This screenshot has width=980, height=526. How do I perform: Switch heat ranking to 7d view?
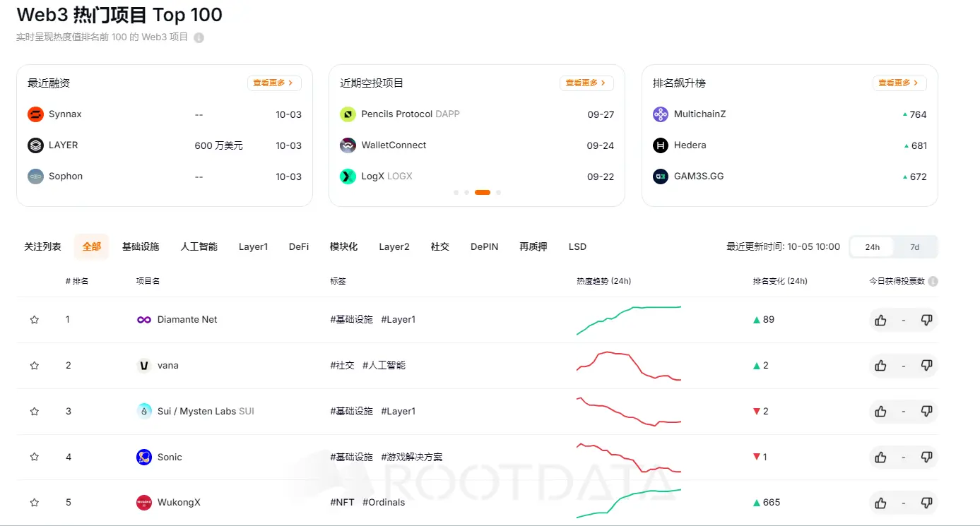(914, 246)
